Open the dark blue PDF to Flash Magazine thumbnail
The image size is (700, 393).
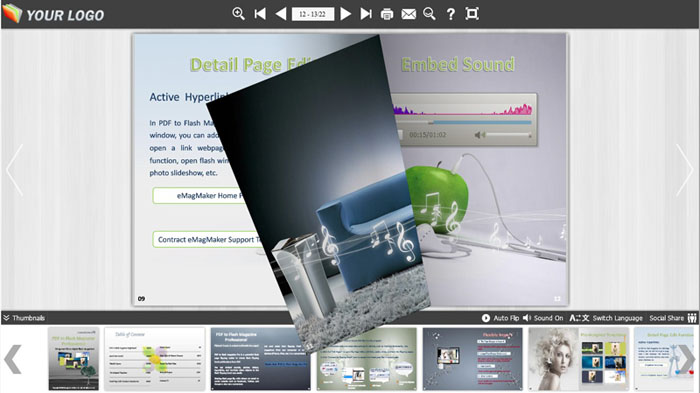point(260,359)
